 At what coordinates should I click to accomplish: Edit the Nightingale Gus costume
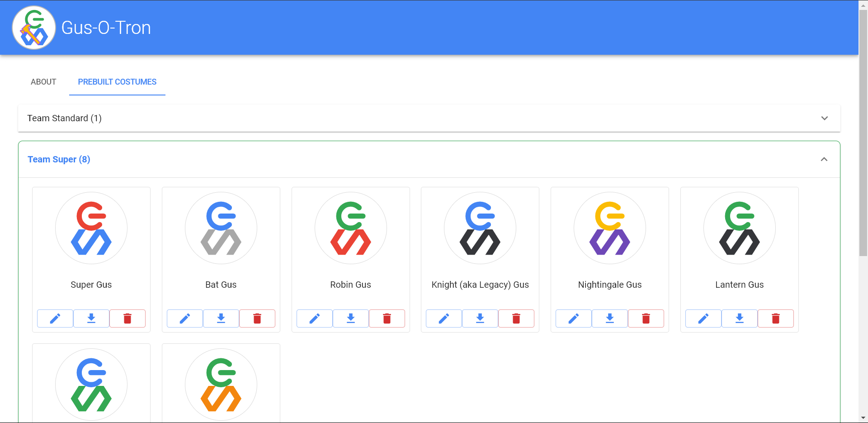click(x=574, y=318)
